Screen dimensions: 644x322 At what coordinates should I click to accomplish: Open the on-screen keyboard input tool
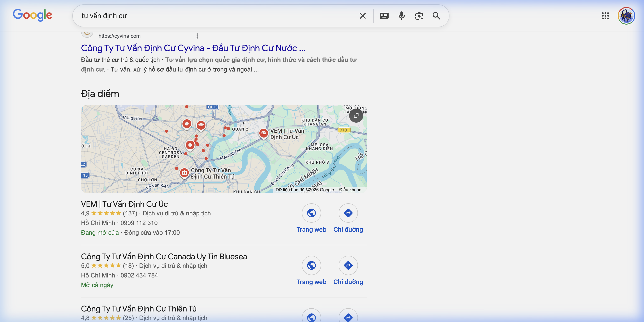pos(384,16)
